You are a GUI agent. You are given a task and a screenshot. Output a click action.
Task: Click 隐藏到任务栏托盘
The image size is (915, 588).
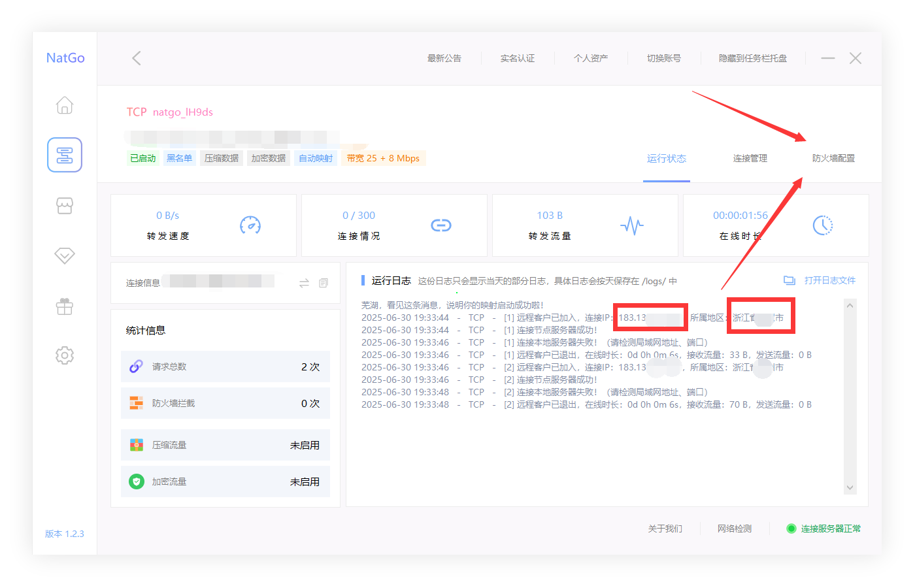753,58
